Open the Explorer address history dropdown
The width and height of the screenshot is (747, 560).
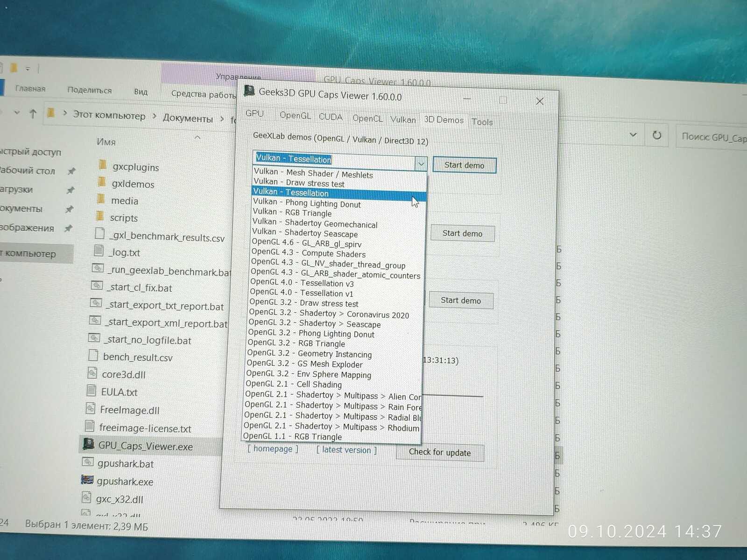pos(633,134)
